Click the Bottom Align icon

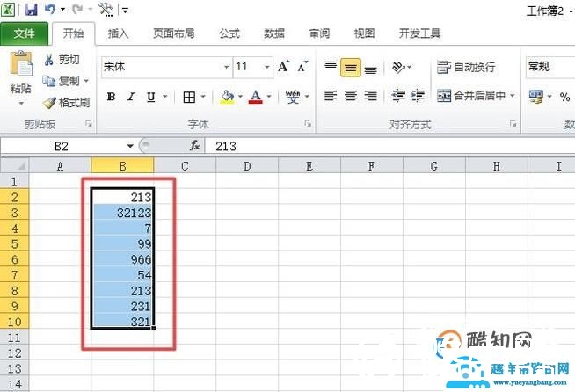(x=371, y=69)
